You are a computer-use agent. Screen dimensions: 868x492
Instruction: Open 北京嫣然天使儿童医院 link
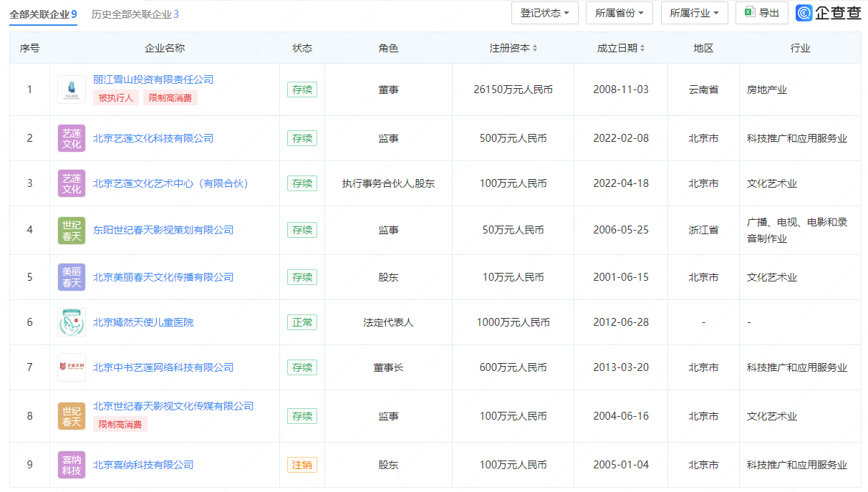[143, 322]
